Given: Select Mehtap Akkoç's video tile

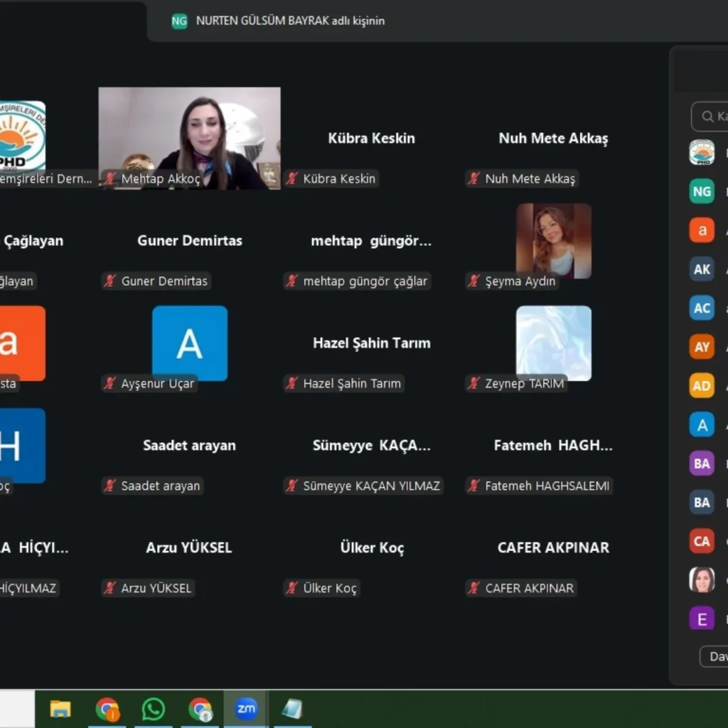Looking at the screenshot, I should click(x=189, y=138).
